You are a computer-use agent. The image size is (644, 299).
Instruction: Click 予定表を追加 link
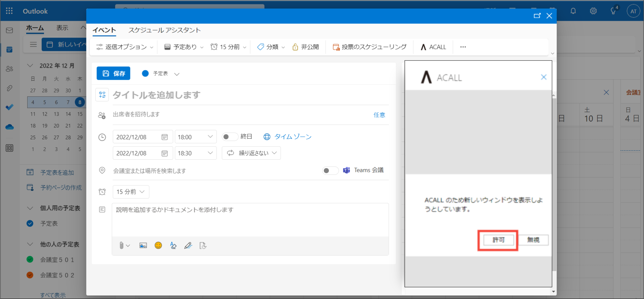57,172
